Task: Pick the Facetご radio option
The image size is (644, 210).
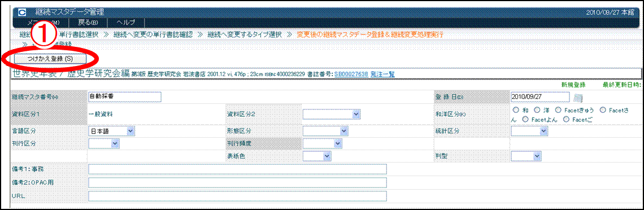Action: coord(567,119)
